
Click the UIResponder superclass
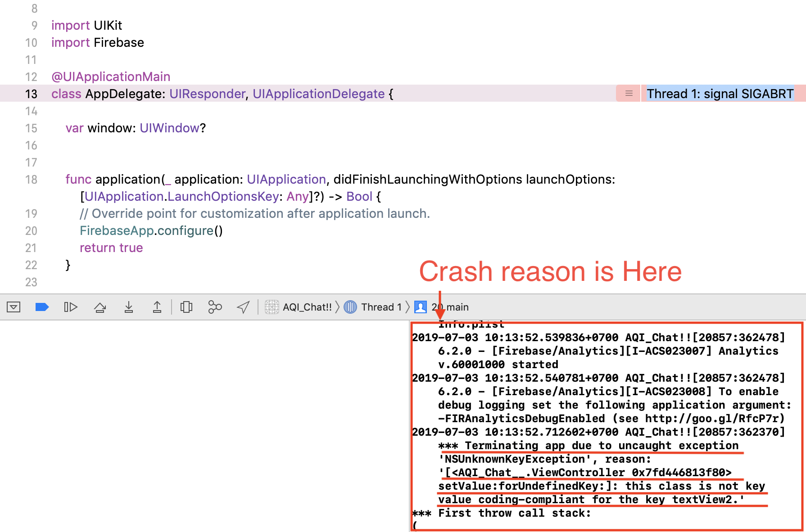pos(208,94)
